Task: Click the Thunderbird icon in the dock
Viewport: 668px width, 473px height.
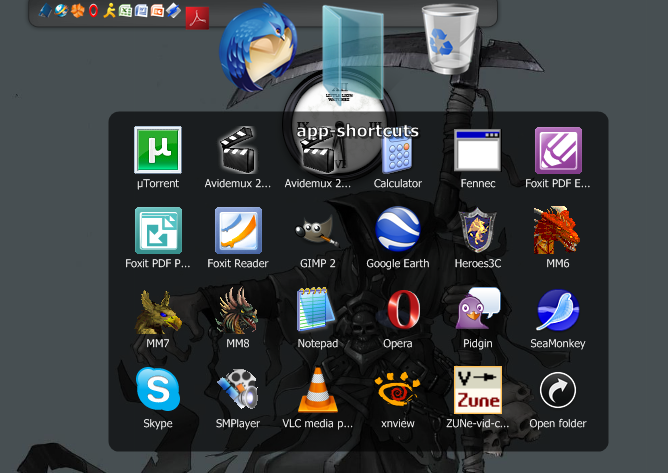Action: (x=258, y=48)
